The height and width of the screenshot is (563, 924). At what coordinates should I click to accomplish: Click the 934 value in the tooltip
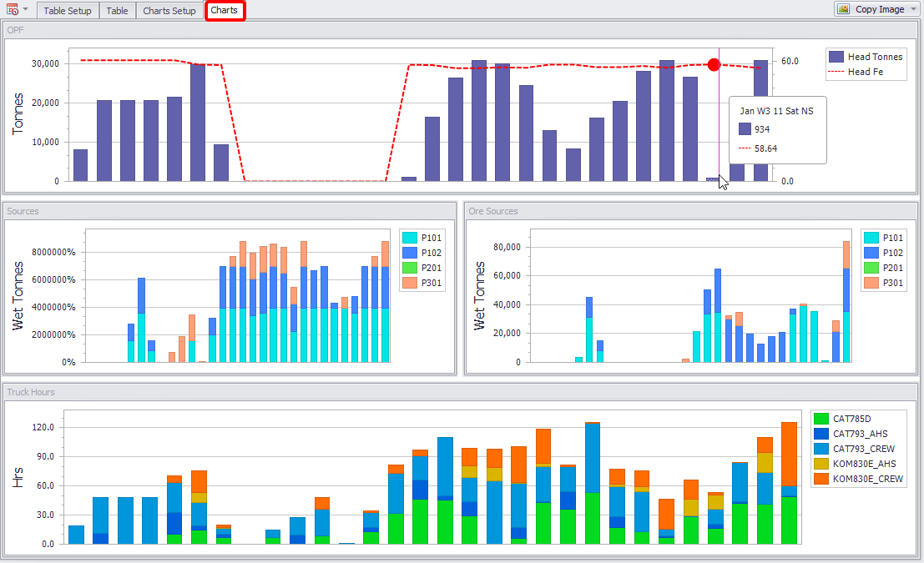[x=762, y=129]
